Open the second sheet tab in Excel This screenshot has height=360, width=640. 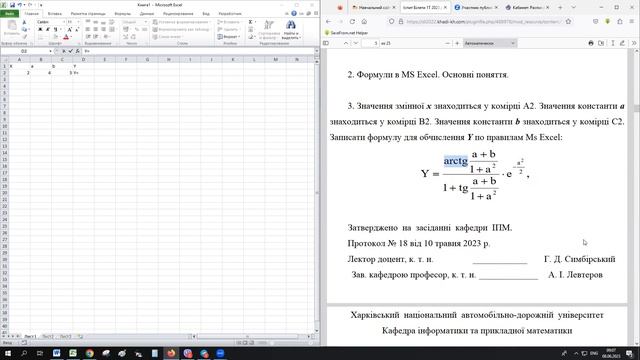48,337
